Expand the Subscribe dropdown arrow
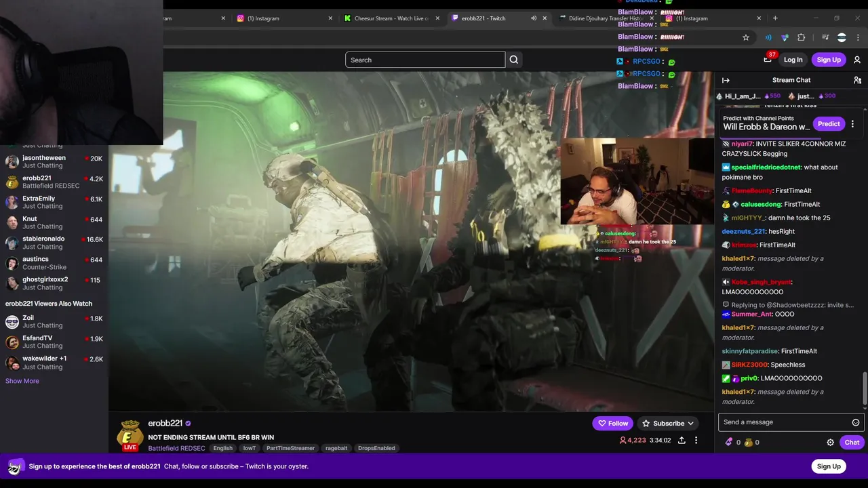 (690, 424)
